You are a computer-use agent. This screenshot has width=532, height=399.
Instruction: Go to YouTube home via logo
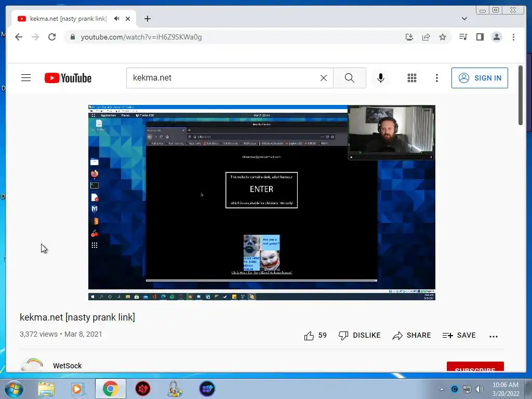click(x=68, y=78)
